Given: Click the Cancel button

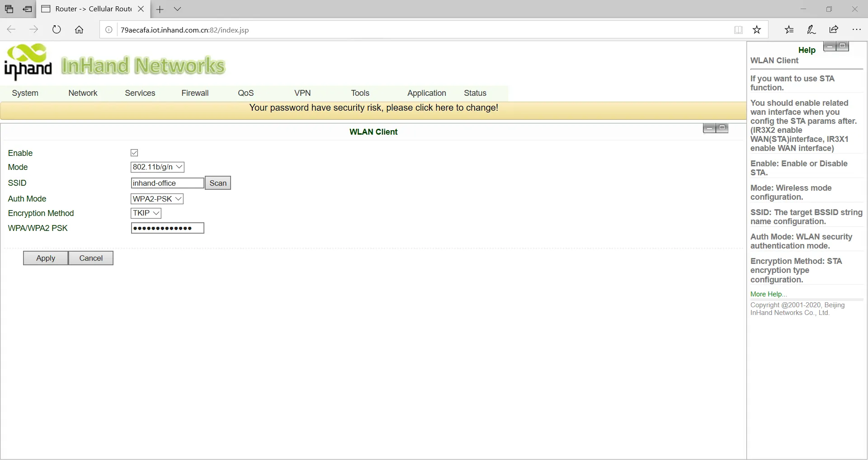Looking at the screenshot, I should click(91, 258).
